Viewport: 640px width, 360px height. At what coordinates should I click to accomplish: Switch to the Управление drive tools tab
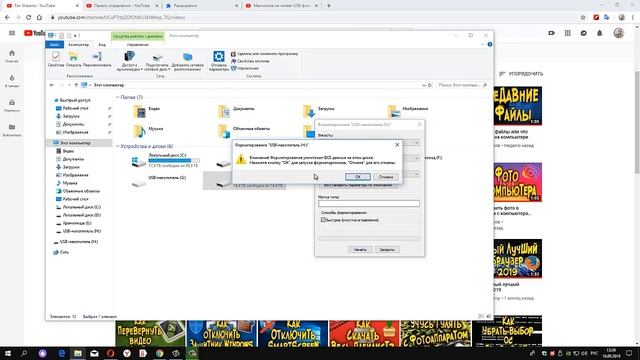(x=138, y=44)
